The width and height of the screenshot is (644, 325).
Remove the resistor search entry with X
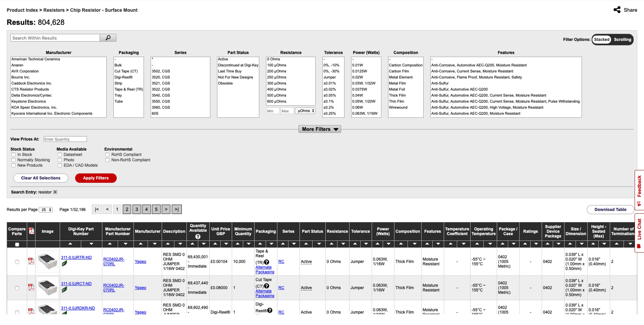click(55, 192)
